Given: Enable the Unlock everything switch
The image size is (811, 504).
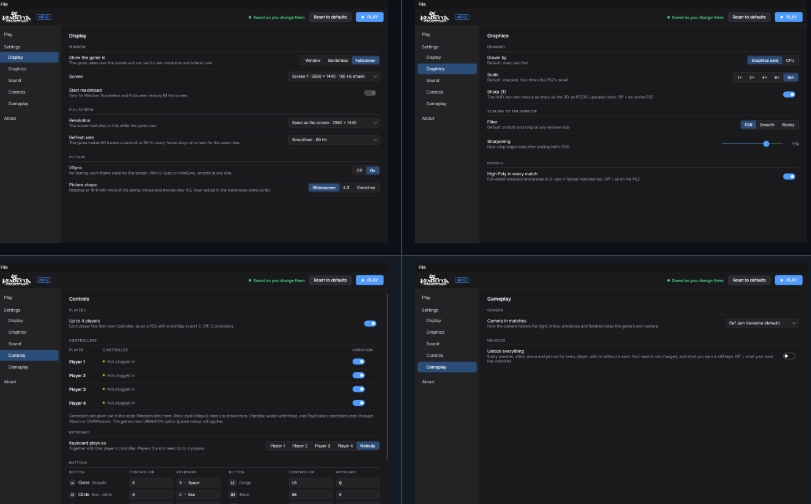Looking at the screenshot, I should coord(789,356).
